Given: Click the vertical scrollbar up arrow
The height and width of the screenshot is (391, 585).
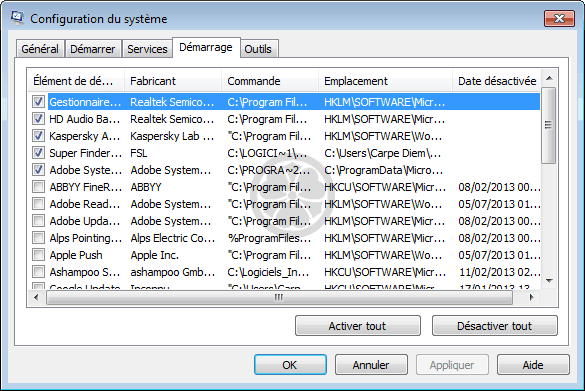Looking at the screenshot, I should coord(549,78).
